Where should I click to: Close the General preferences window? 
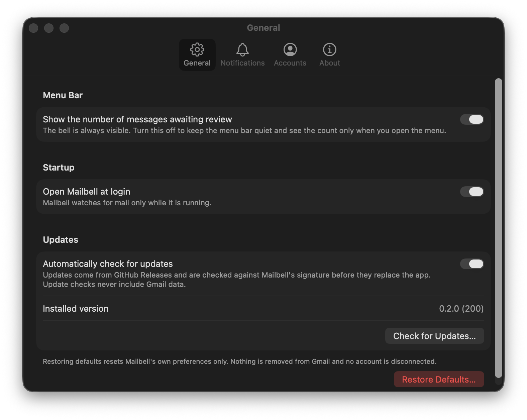[x=33, y=28]
